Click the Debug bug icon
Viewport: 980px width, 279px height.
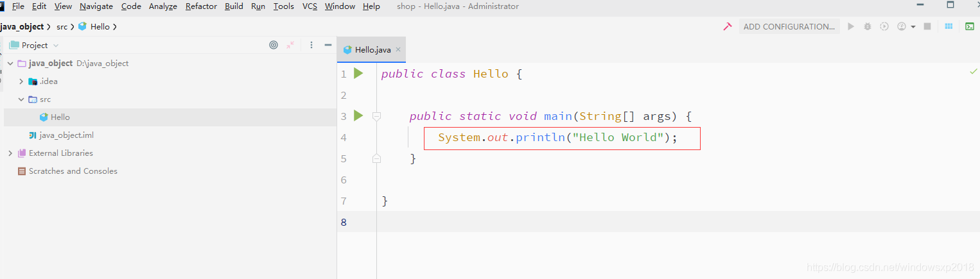click(868, 26)
